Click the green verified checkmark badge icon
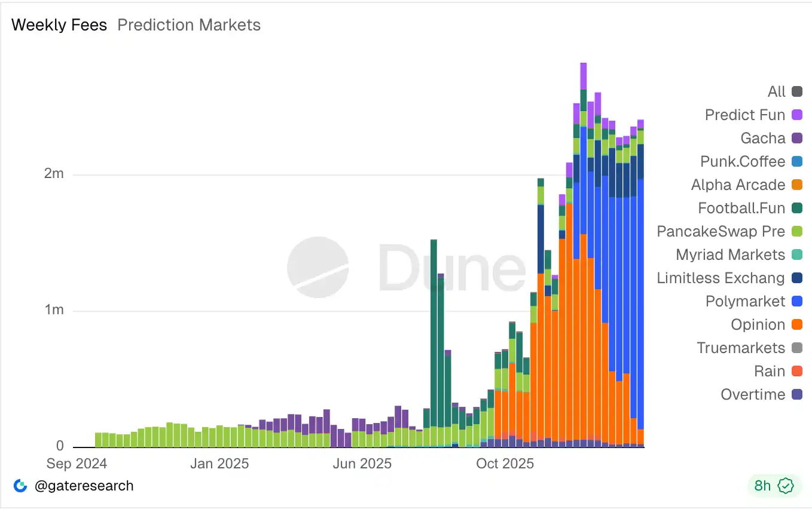 [x=785, y=486]
